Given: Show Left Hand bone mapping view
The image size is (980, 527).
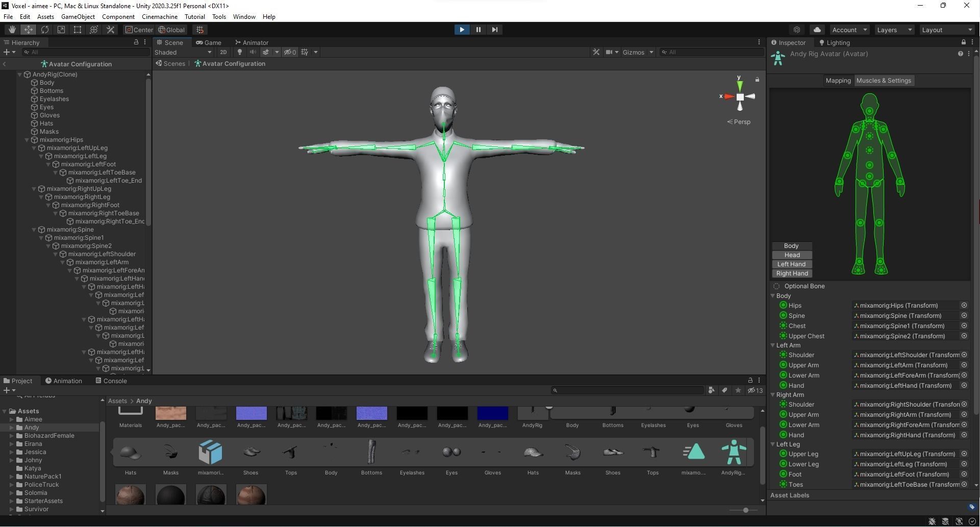Looking at the screenshot, I should click(792, 264).
